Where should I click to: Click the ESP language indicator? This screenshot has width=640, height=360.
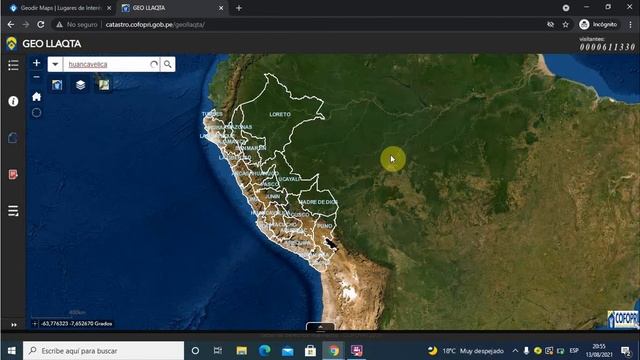(x=574, y=351)
